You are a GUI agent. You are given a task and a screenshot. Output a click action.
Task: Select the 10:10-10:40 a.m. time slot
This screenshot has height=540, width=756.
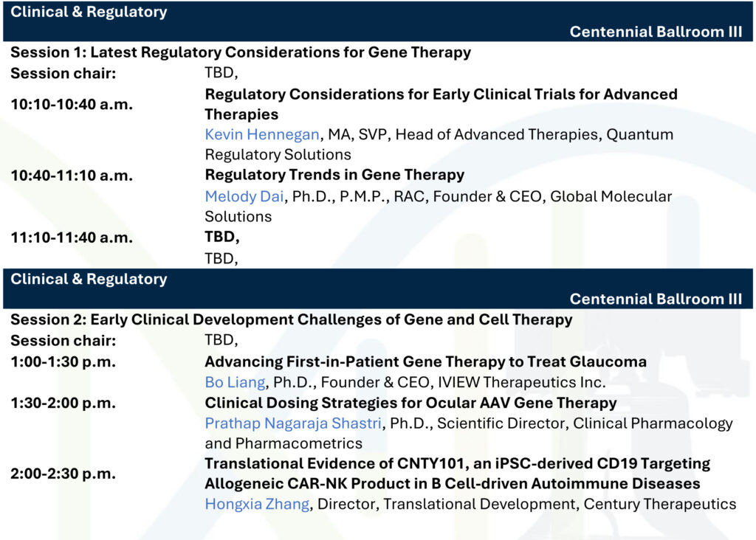tap(72, 104)
